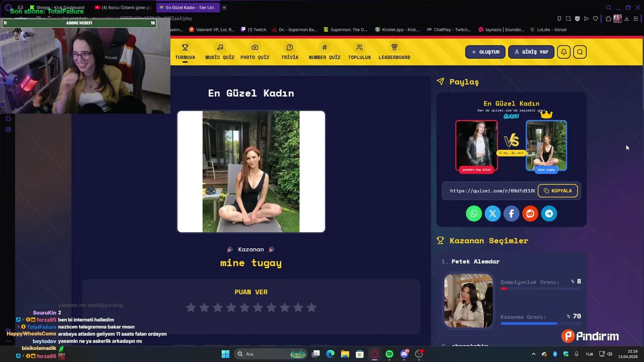
Task: Open the notifications bell
Action: point(564,52)
